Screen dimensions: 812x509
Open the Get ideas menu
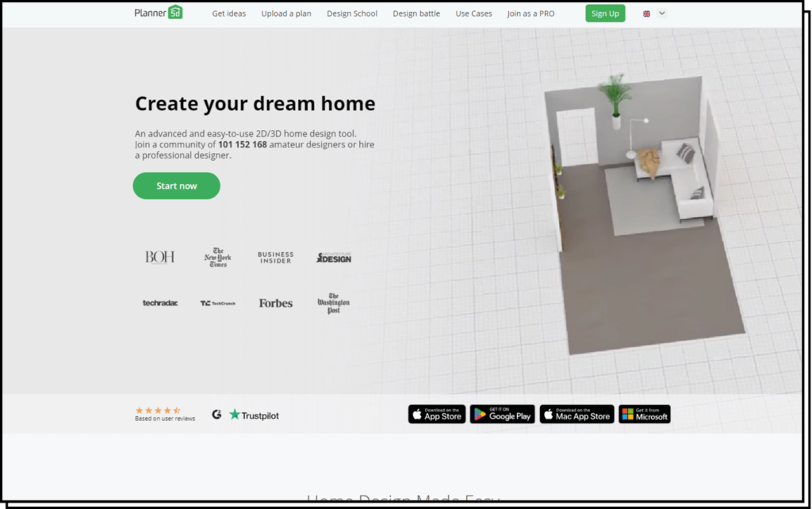(228, 13)
